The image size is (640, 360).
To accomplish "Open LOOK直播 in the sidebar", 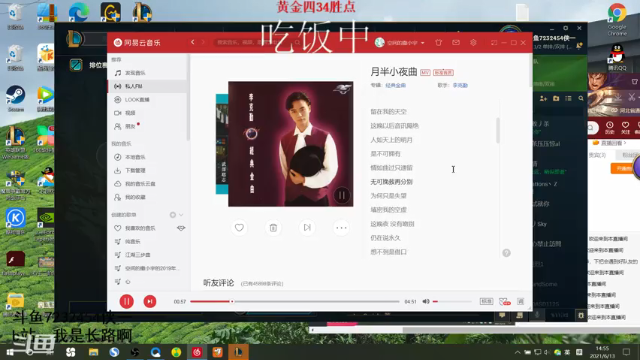I will [147, 100].
